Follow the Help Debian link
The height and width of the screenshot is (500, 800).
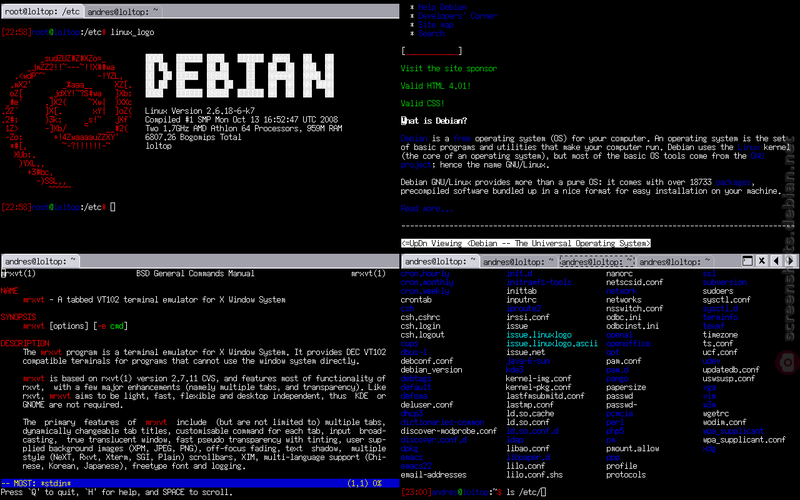coord(442,7)
